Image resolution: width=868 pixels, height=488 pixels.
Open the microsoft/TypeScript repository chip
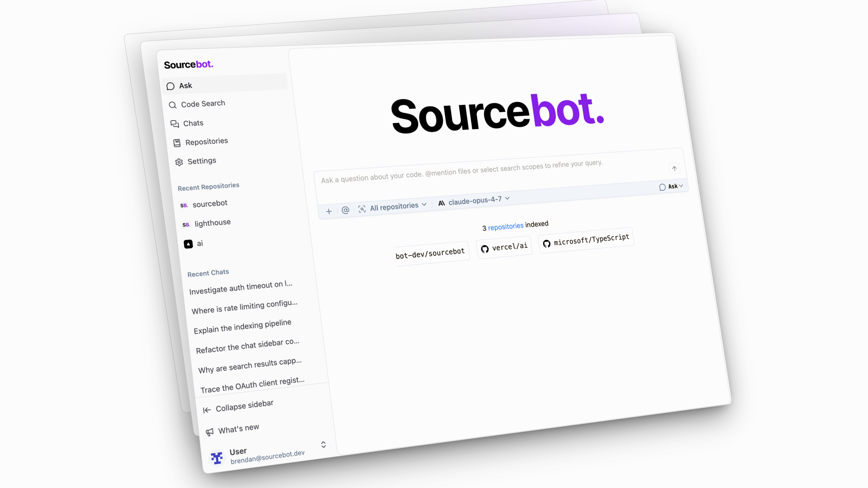pyautogui.click(x=586, y=240)
